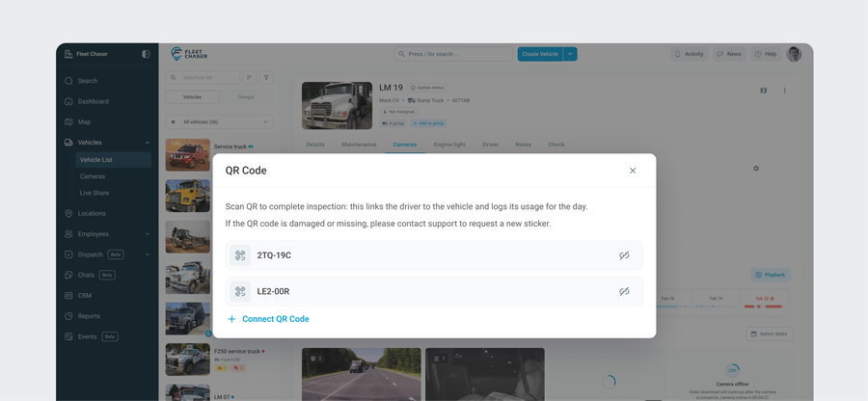
Task: Click the map icon on LM 19 header
Action: (x=764, y=91)
